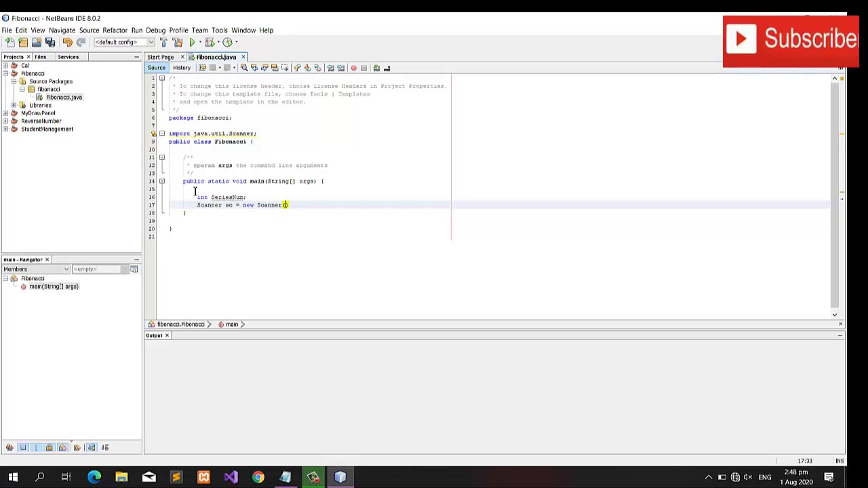Open the empty filter dropdown in Navigator
The image size is (868, 488).
100,269
